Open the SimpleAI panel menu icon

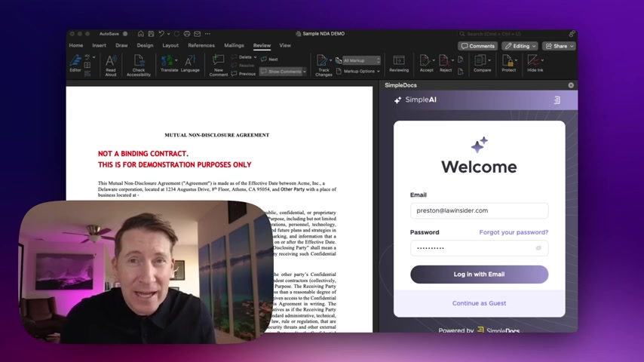pyautogui.click(x=557, y=100)
